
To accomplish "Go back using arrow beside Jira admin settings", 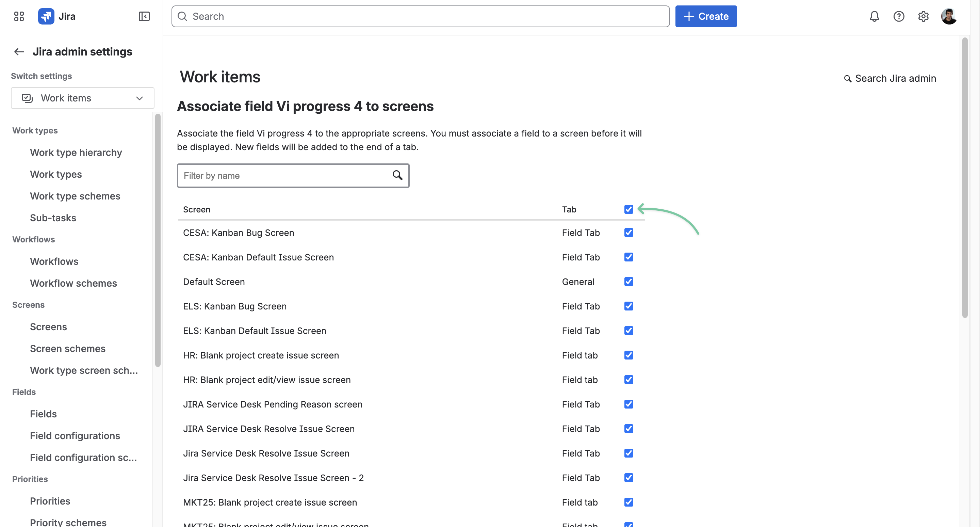I will 19,52.
